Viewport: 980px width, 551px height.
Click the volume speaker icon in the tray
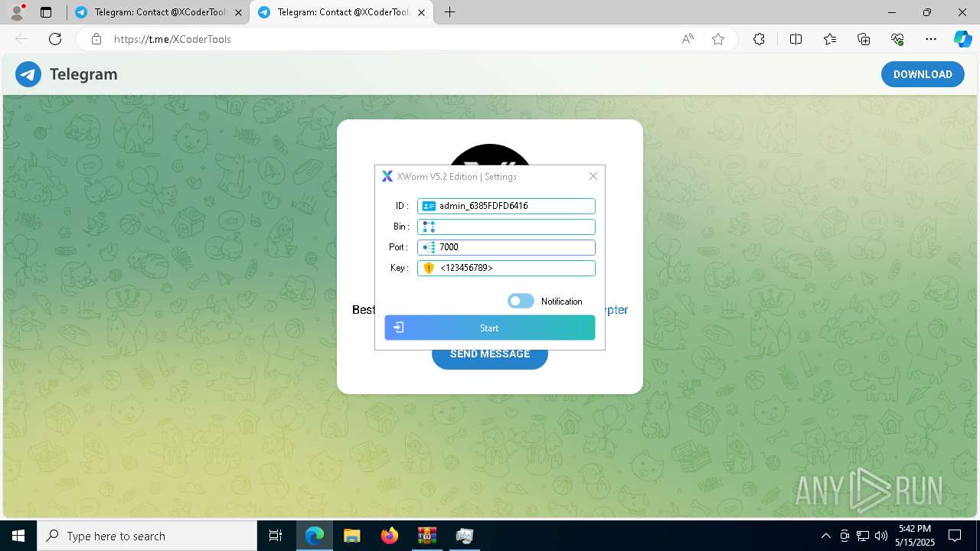[x=881, y=536]
